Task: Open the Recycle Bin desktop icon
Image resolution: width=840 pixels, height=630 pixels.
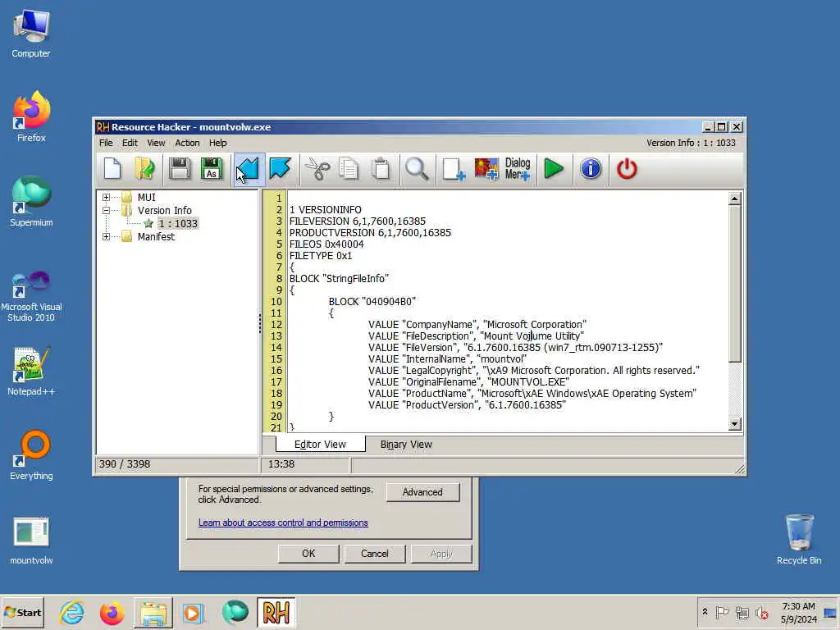Action: coord(799,540)
